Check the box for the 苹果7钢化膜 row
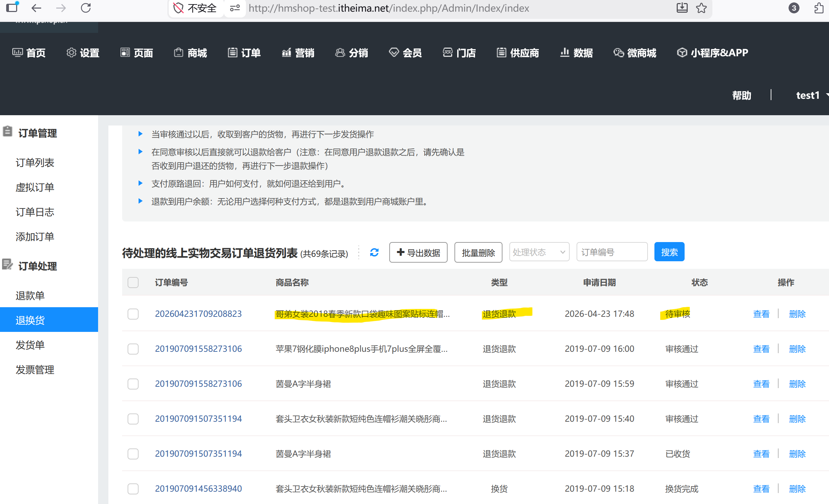This screenshot has width=829, height=504. [x=133, y=349]
